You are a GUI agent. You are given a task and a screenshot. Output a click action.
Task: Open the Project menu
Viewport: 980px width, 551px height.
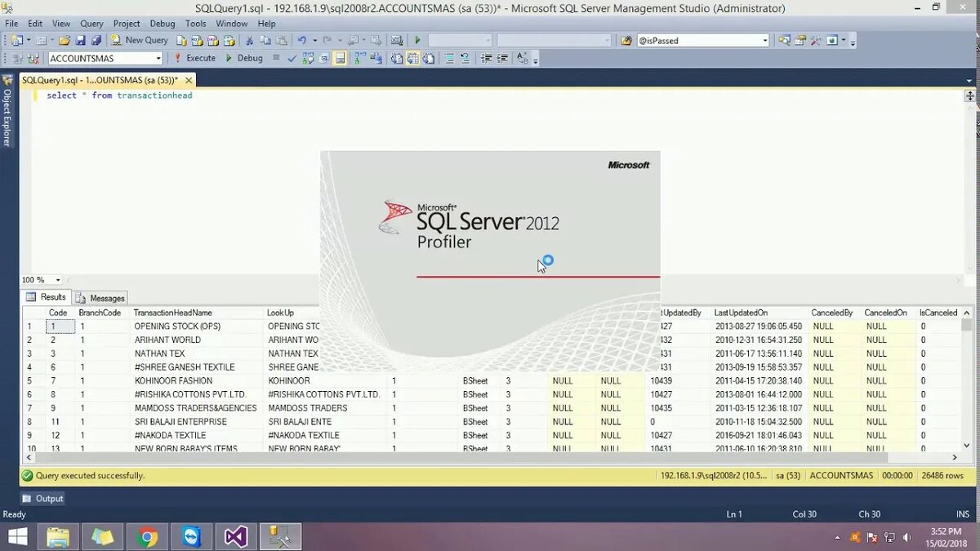coord(127,24)
